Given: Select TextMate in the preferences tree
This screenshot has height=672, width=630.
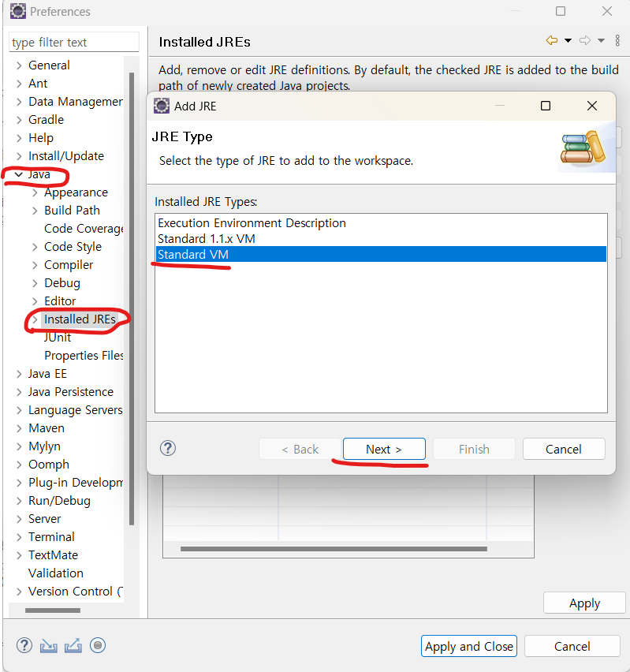Looking at the screenshot, I should pos(53,555).
